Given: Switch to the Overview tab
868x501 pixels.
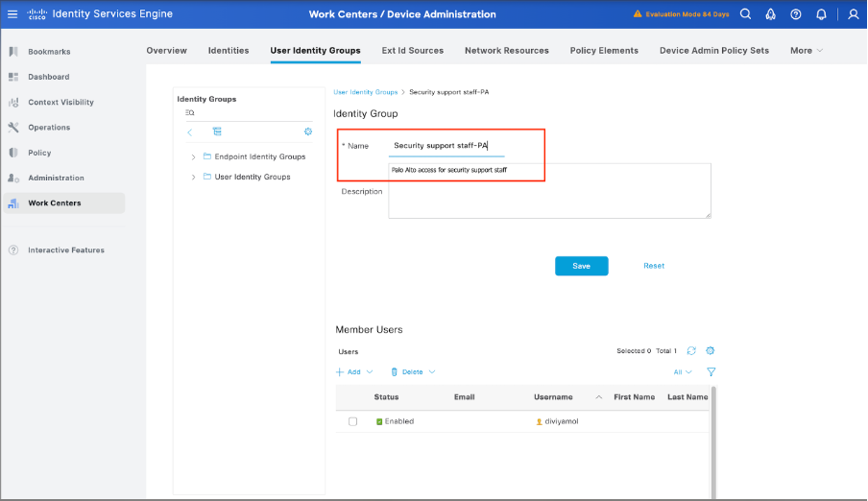Looking at the screenshot, I should pyautogui.click(x=167, y=50).
